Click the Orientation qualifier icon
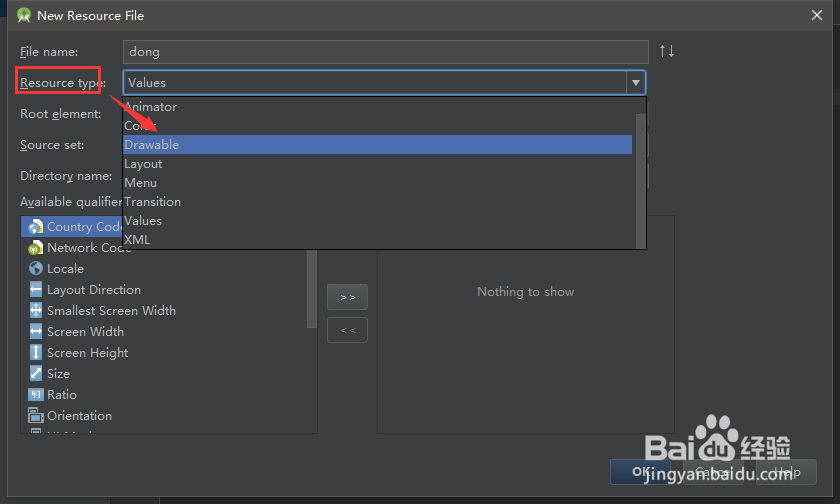 click(x=35, y=416)
